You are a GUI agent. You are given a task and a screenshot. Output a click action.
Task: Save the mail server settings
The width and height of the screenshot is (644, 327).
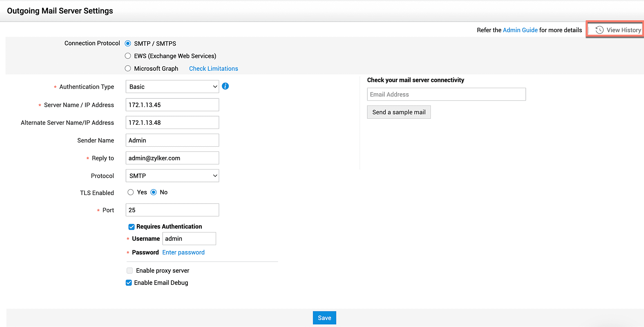pos(324,318)
